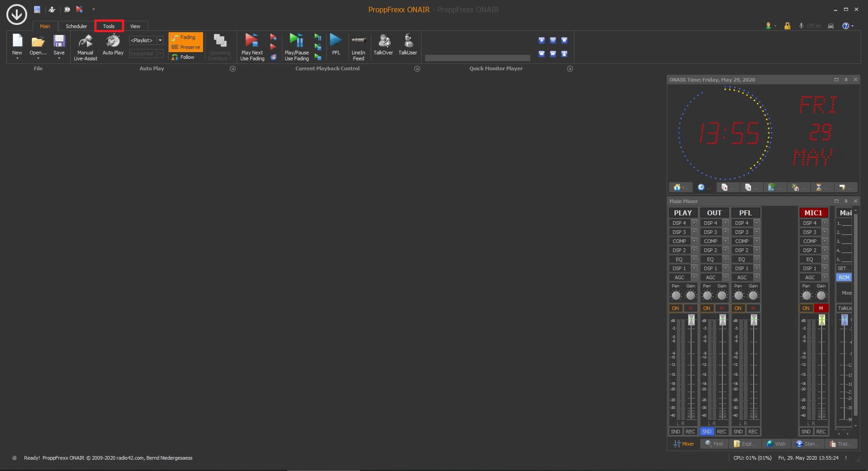Activate Manual Live-Assist mode
This screenshot has height=471, width=868.
[x=85, y=43]
